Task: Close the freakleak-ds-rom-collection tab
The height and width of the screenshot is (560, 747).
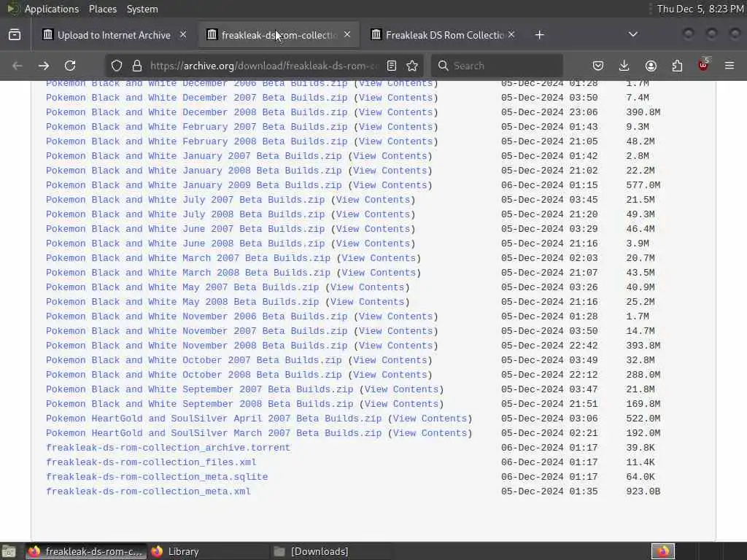Action: click(347, 34)
